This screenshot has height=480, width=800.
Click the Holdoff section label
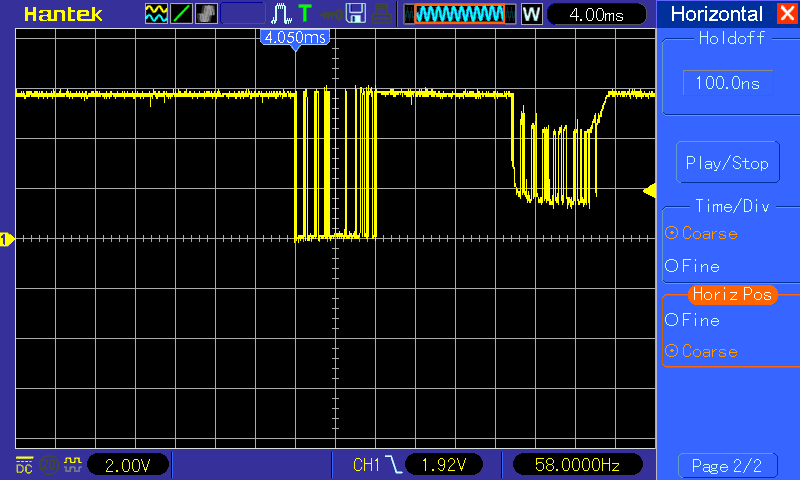(x=732, y=38)
